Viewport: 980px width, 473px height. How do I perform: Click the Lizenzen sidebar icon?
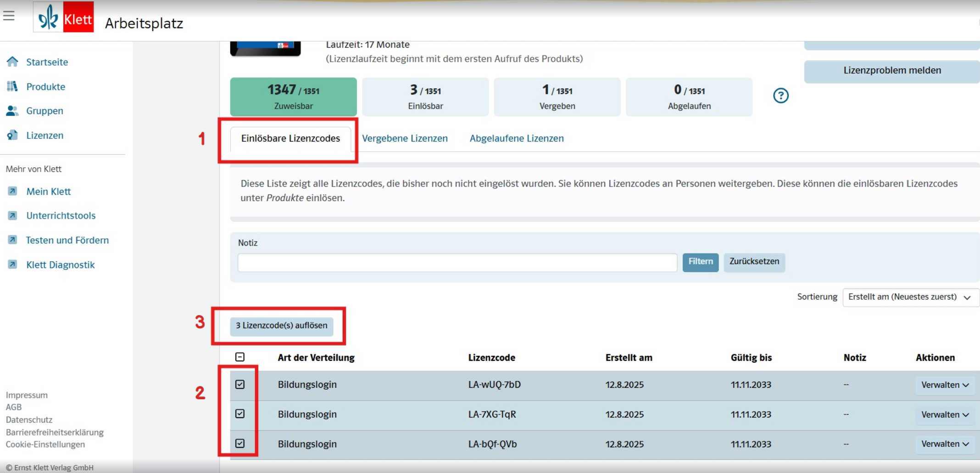point(12,135)
